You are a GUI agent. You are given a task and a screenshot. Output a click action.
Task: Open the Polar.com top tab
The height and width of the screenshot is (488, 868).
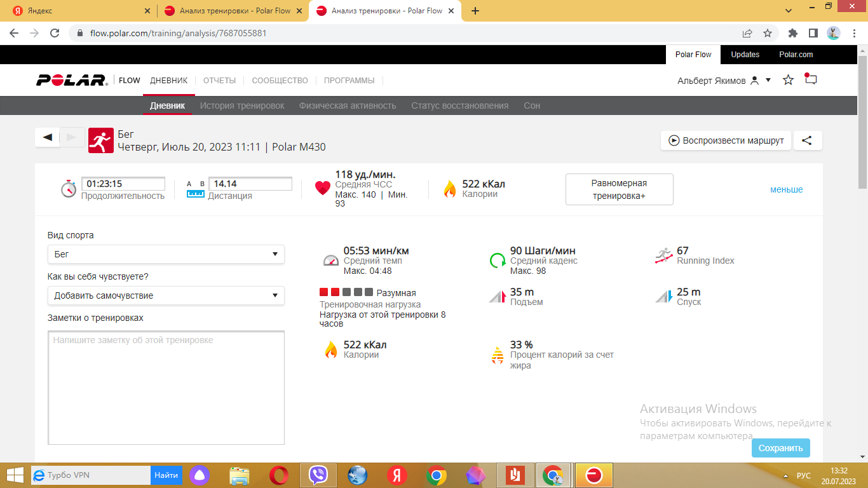(796, 55)
